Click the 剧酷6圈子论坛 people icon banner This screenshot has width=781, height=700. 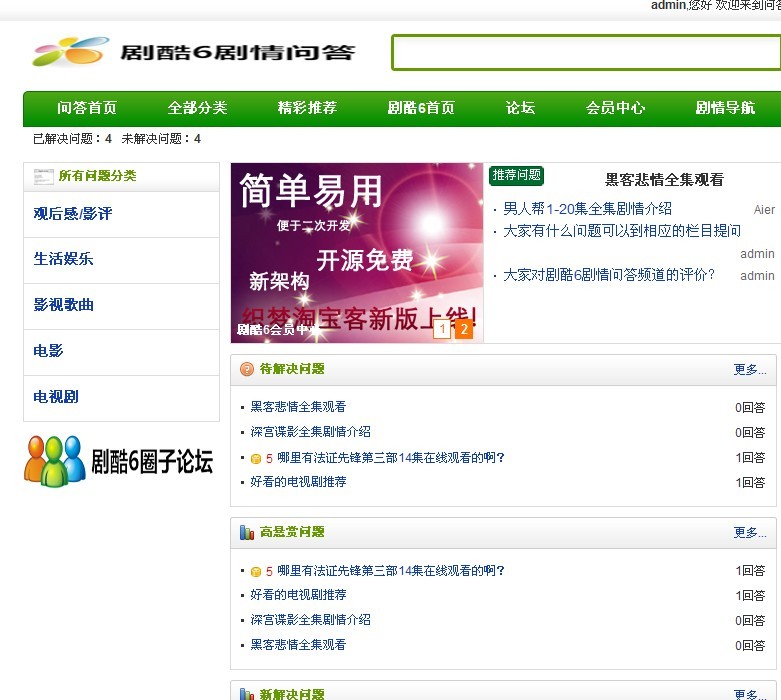coord(120,461)
